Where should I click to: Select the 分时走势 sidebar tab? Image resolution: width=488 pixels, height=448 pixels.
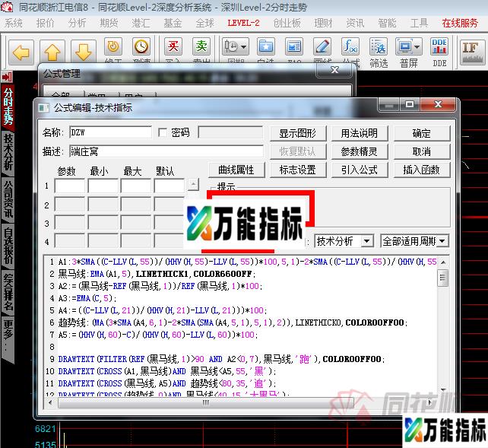pyautogui.click(x=8, y=106)
